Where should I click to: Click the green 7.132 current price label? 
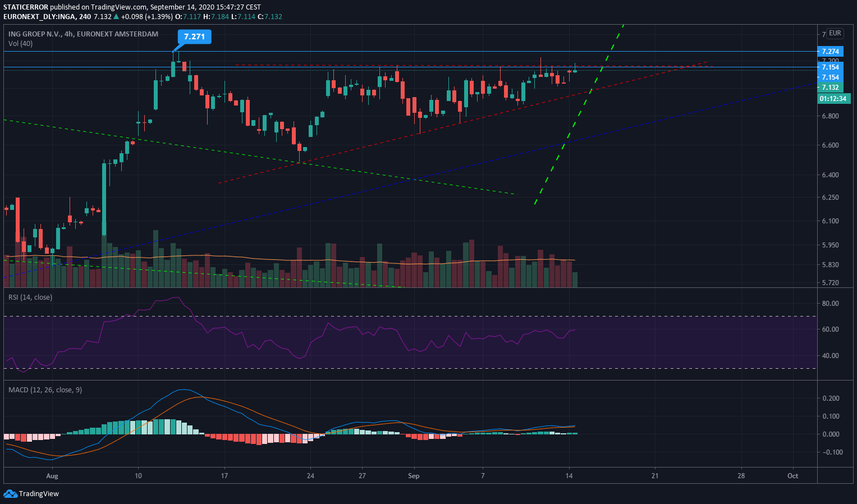[830, 87]
